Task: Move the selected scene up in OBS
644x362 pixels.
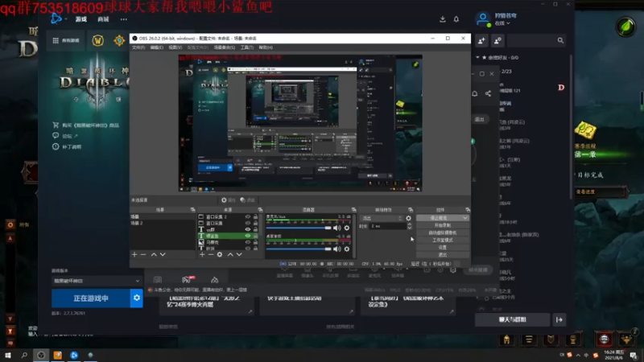Action: [x=154, y=254]
